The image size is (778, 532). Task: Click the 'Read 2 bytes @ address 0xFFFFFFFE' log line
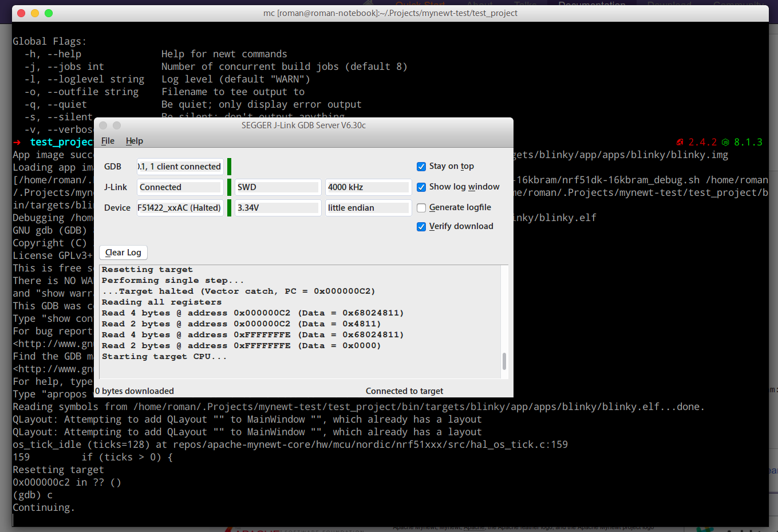tap(241, 346)
